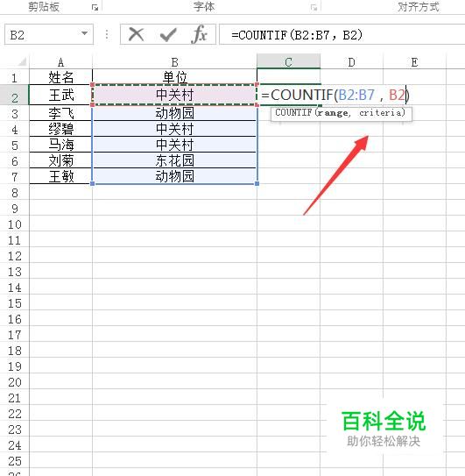The width and height of the screenshot is (465, 476).
Task: Click cell B5 containing 中关村
Action: [175, 145]
